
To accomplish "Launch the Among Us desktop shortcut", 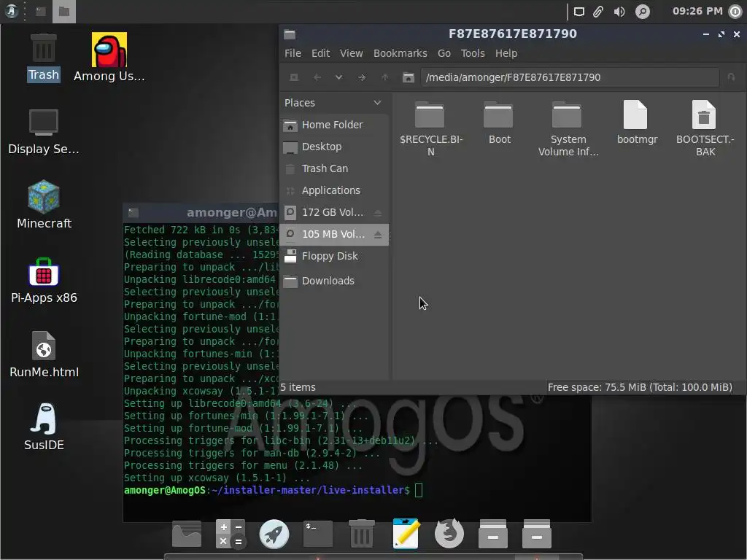I will [109, 57].
